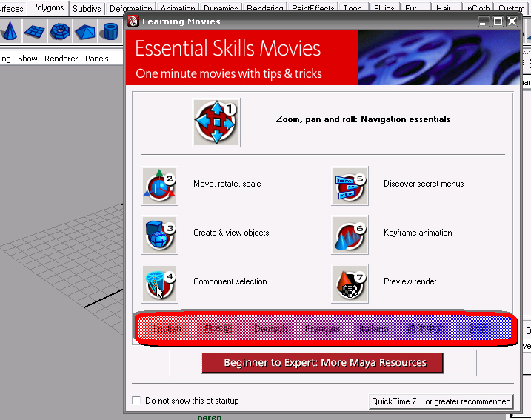Image resolution: width=531 pixels, height=420 pixels.
Task: Open the Discover secret menus movie icon
Action: click(350, 186)
